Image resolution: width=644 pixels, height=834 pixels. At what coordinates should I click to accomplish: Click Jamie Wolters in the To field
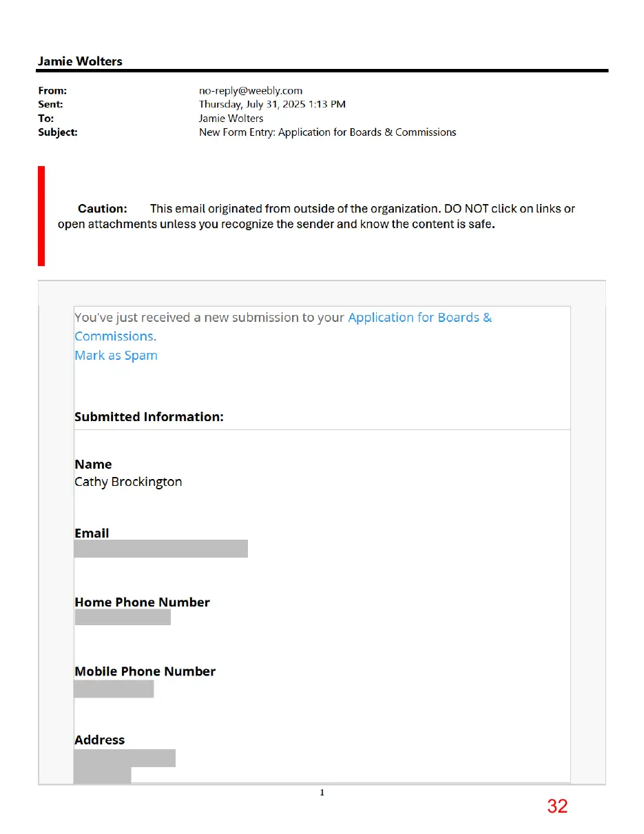click(x=231, y=118)
